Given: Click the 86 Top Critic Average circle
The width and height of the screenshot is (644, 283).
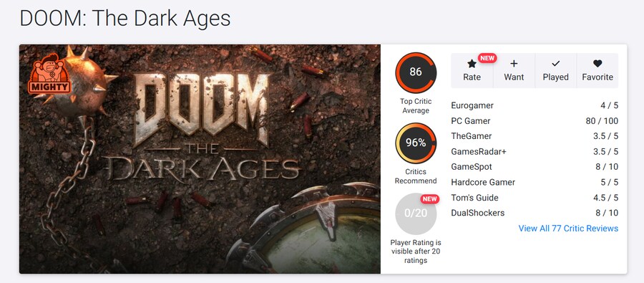Looking at the screenshot, I should [x=416, y=72].
